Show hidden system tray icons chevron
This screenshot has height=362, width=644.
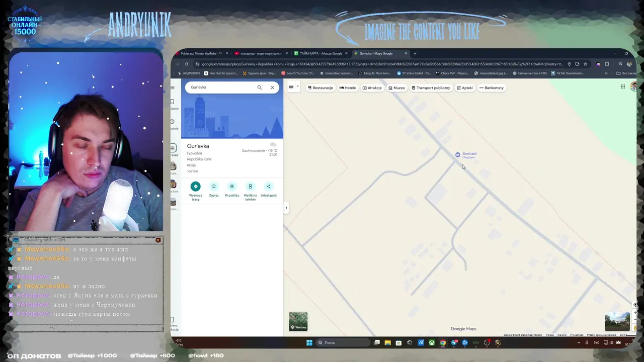579,343
